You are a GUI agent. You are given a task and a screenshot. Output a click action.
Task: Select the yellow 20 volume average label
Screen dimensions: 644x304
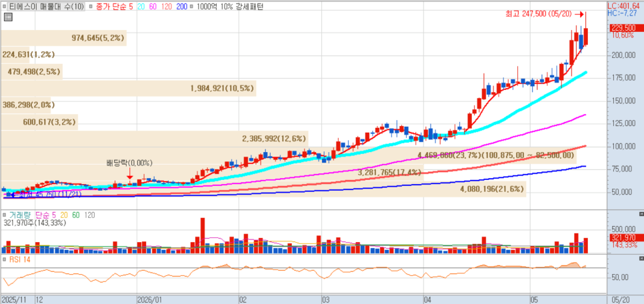tap(64, 215)
